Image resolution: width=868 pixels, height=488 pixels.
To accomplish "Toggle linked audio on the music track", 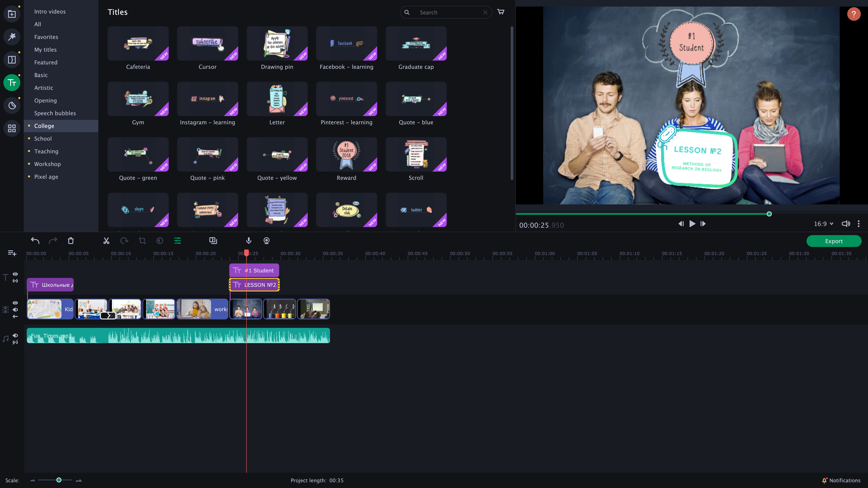I will click(x=15, y=342).
